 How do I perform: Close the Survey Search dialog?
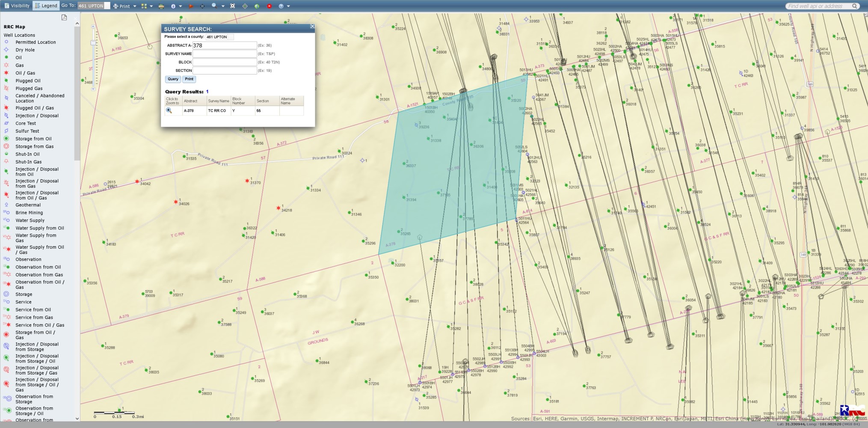click(312, 27)
